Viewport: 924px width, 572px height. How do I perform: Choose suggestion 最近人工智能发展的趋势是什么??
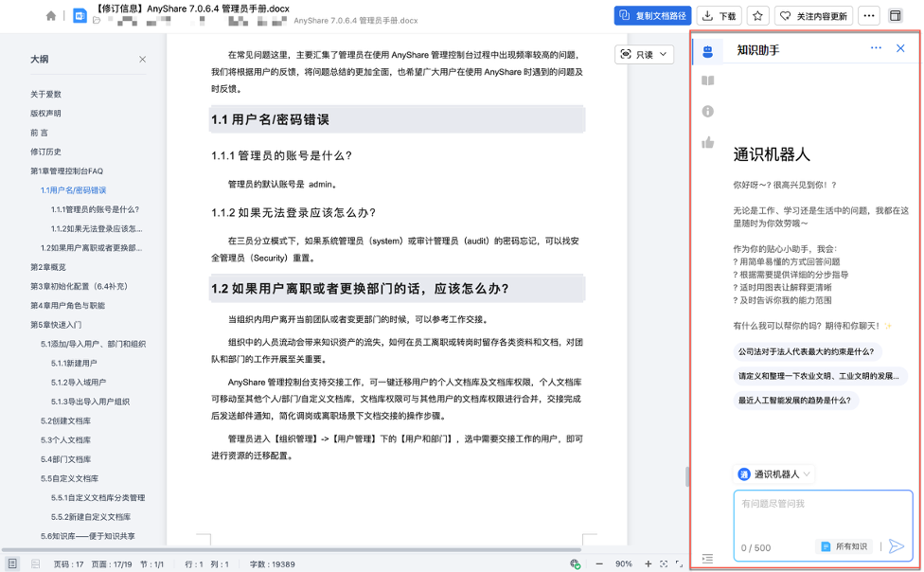tap(795, 401)
